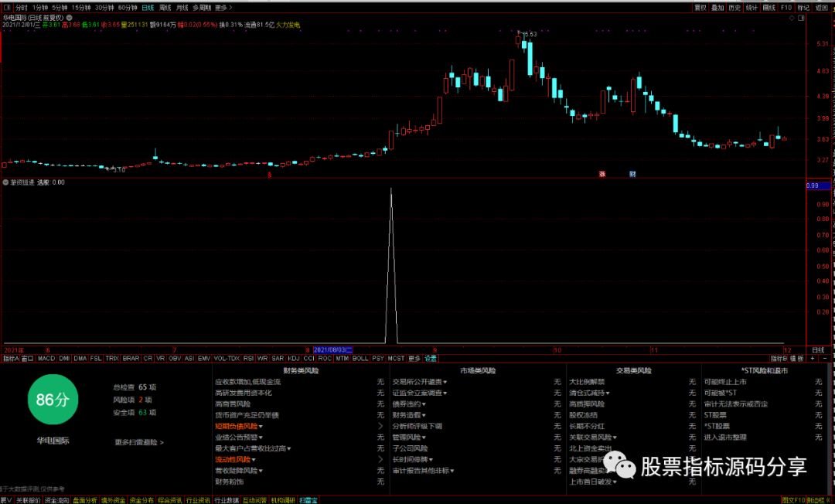Image resolution: width=835 pixels, height=504 pixels.
Task: Expand 更多 indicators list
Action: (414, 359)
